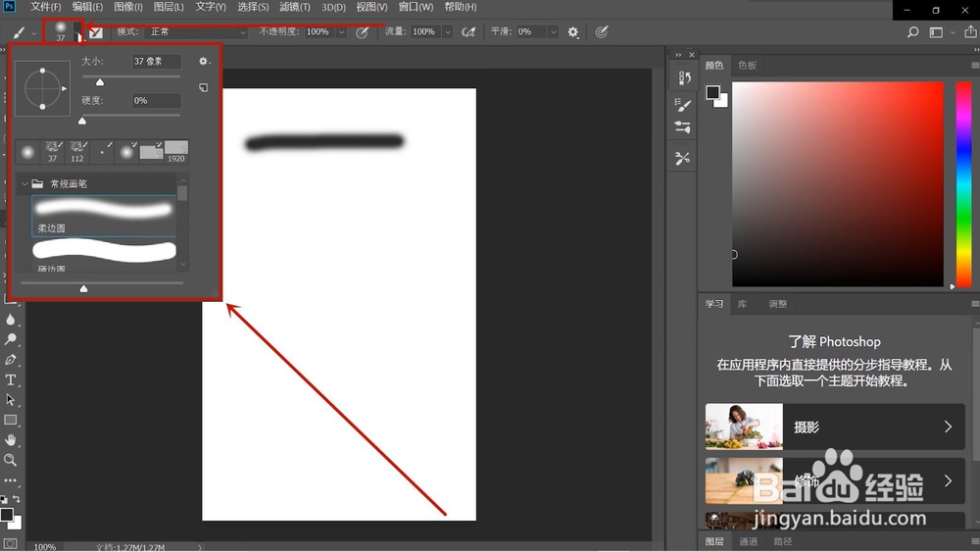Select the Type tool

10,379
